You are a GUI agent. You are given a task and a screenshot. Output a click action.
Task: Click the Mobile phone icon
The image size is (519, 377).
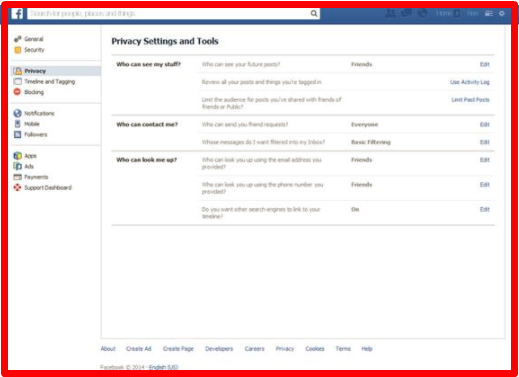pyautogui.click(x=18, y=124)
